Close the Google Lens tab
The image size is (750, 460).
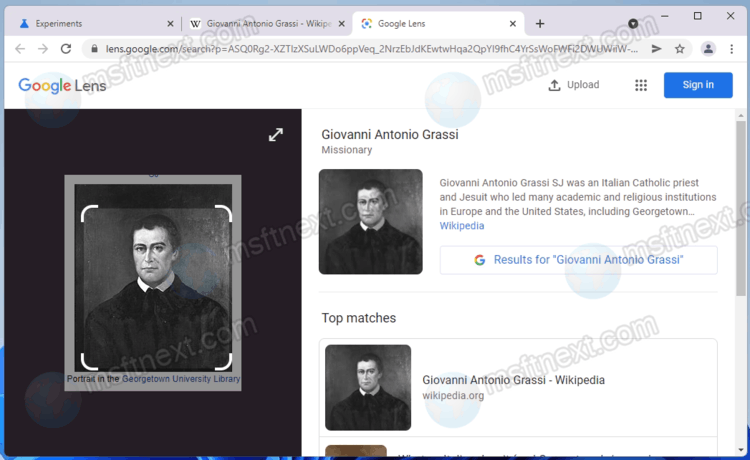click(513, 23)
